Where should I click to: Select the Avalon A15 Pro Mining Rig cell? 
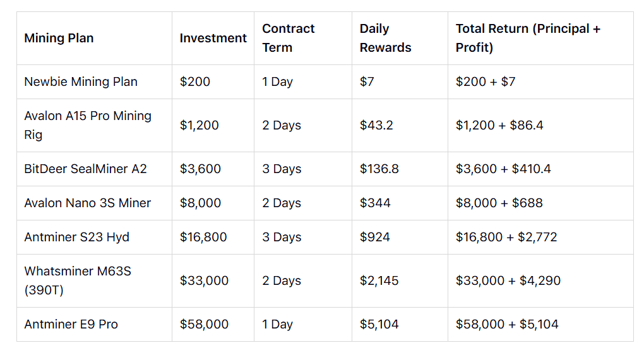click(x=88, y=125)
